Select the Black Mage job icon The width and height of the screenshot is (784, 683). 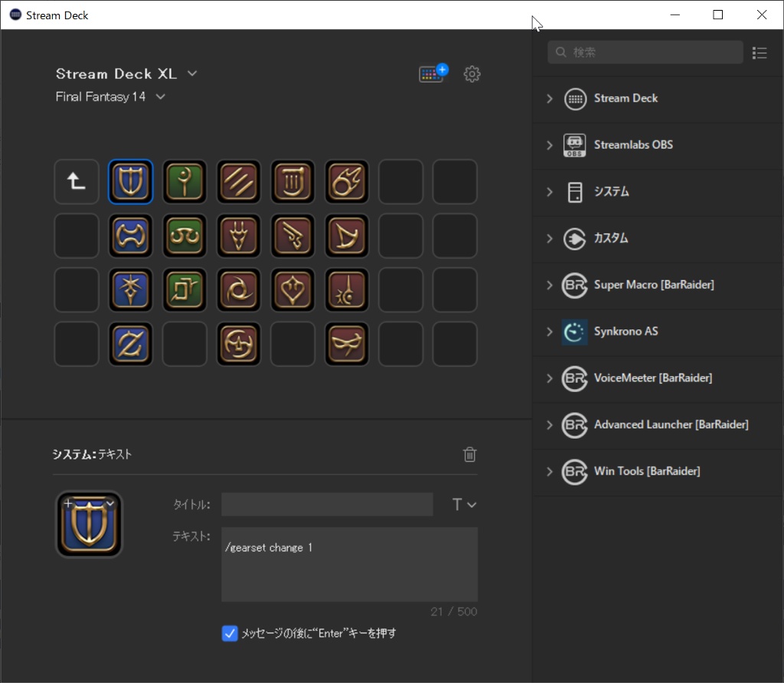click(347, 181)
